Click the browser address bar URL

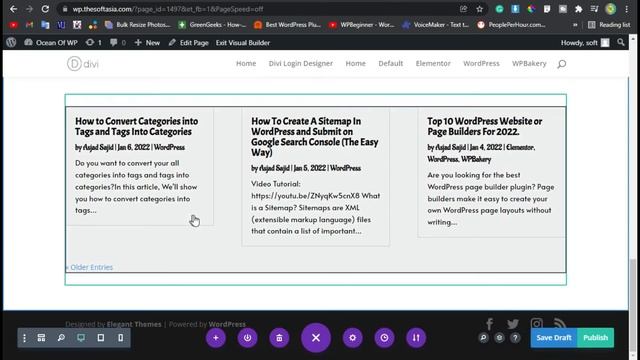coord(168,9)
